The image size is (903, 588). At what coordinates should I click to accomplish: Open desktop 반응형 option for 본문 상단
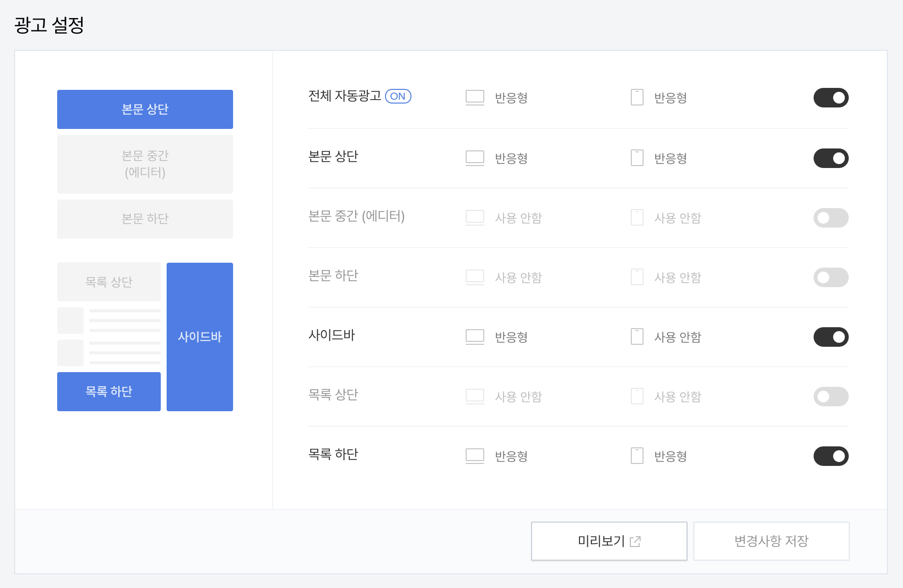click(x=511, y=159)
